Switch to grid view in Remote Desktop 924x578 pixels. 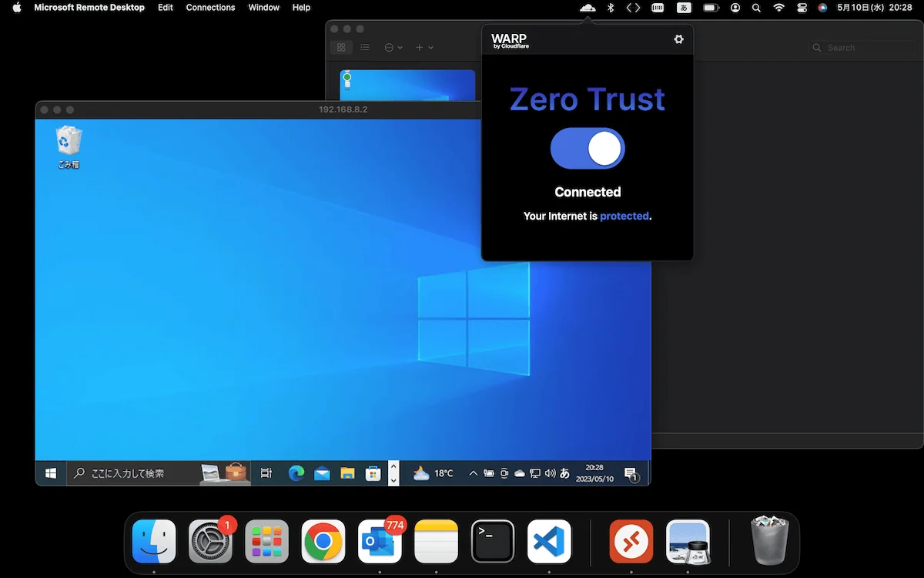coord(341,48)
